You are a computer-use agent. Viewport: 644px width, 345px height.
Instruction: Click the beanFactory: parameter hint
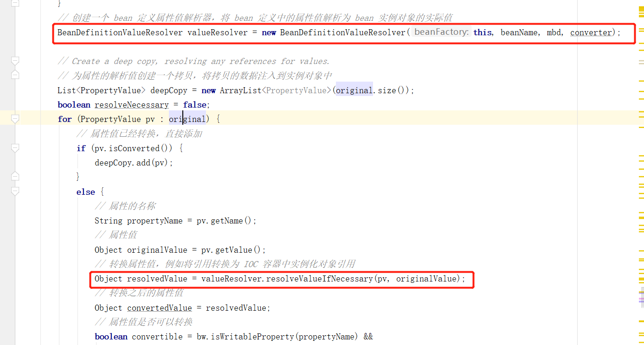click(x=442, y=32)
